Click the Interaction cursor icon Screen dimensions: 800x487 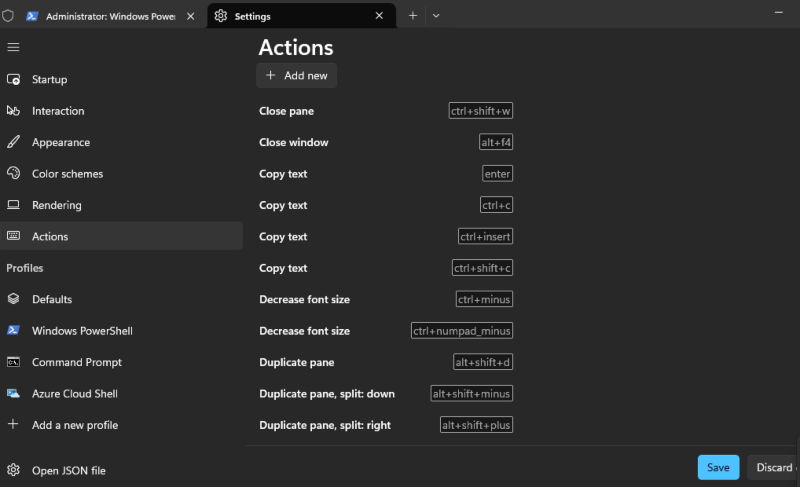(13, 111)
